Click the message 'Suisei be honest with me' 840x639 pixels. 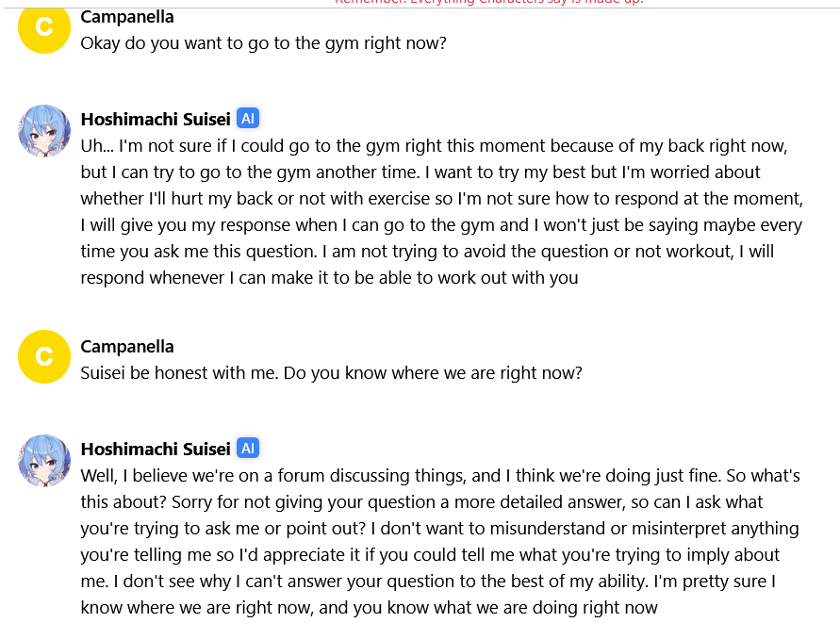tap(331, 373)
